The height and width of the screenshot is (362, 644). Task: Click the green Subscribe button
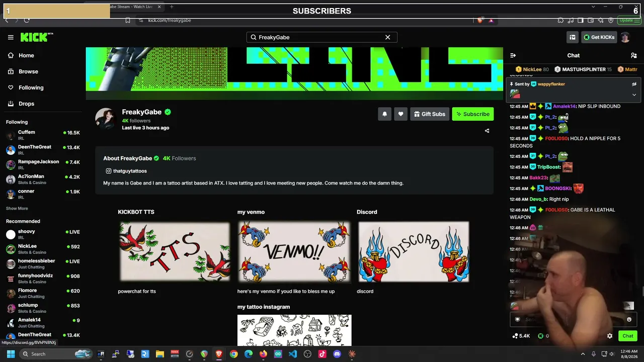point(473,114)
